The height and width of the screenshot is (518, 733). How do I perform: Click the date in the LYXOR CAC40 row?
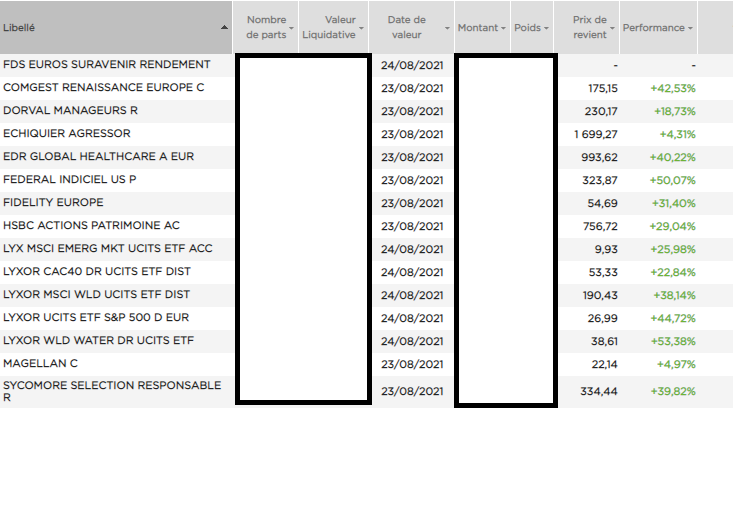(x=412, y=272)
